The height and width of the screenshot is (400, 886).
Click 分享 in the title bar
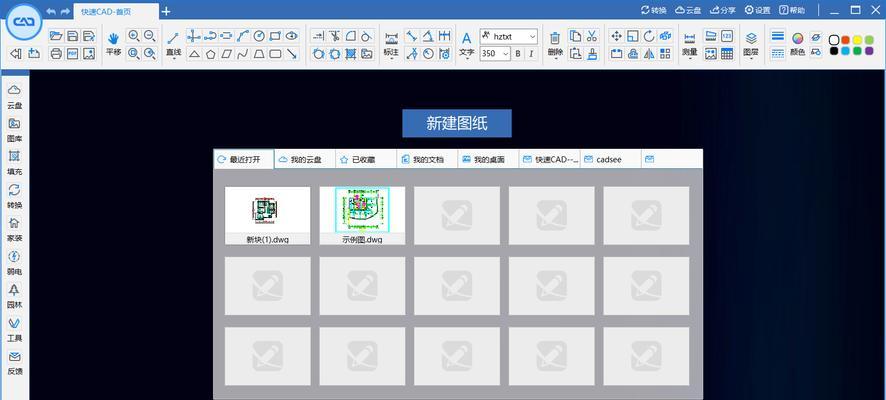point(723,10)
